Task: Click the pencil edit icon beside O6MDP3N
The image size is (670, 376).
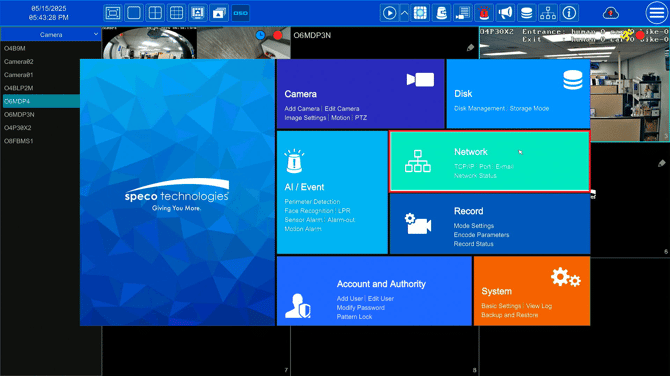Action: 470,47
